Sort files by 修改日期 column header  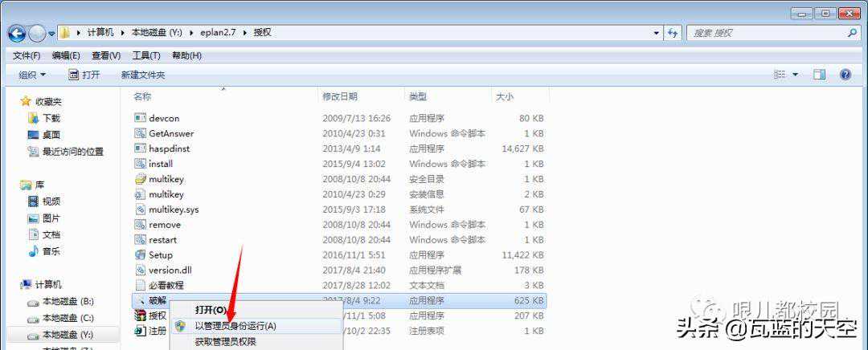340,96
